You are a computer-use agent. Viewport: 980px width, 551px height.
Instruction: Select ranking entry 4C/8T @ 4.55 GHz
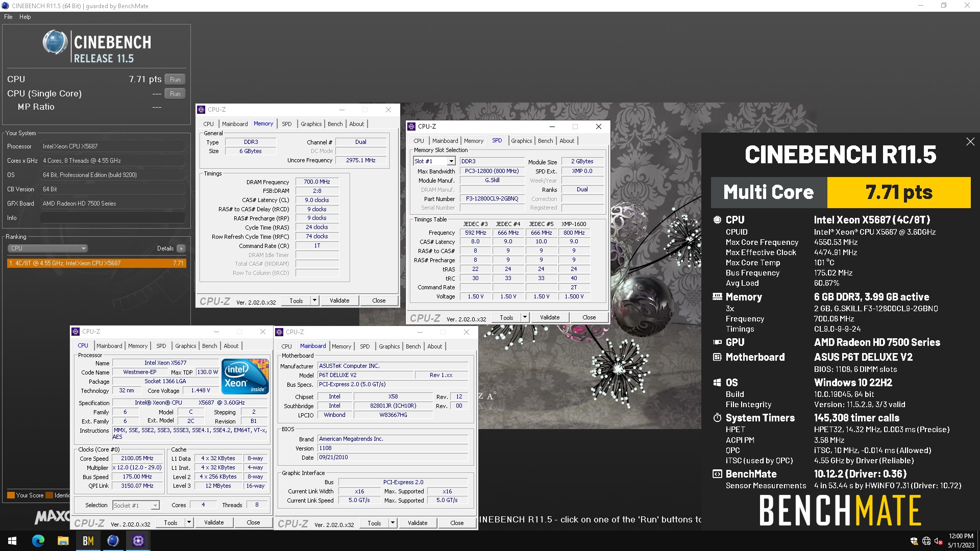click(x=96, y=263)
